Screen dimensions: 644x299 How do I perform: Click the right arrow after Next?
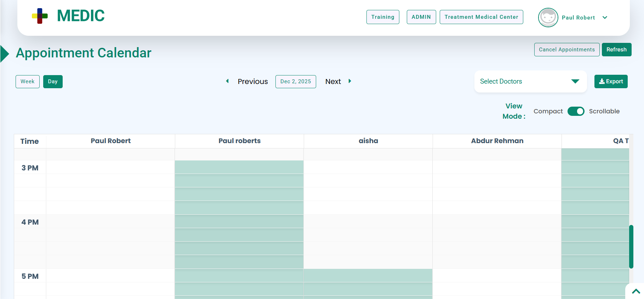pos(350,81)
